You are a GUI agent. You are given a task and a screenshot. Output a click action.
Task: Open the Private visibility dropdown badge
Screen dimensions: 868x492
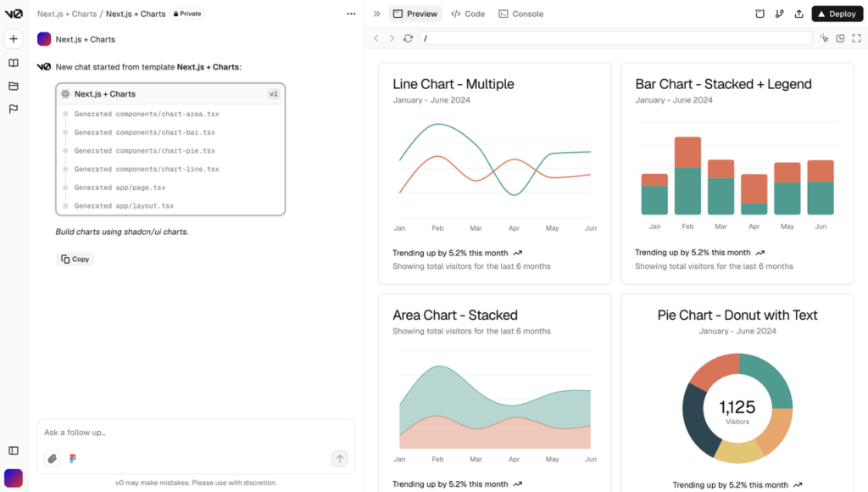[188, 14]
